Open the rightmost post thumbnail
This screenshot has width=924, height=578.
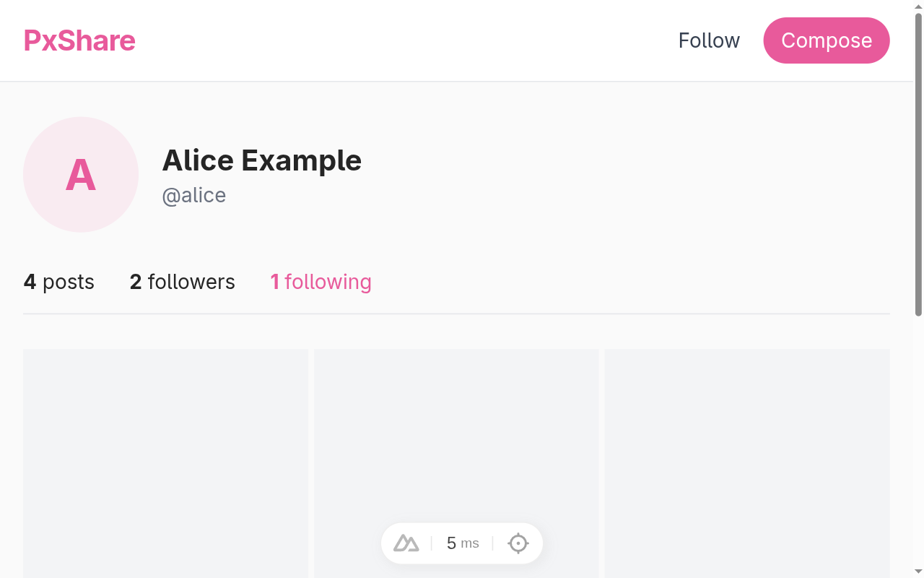pos(747,463)
